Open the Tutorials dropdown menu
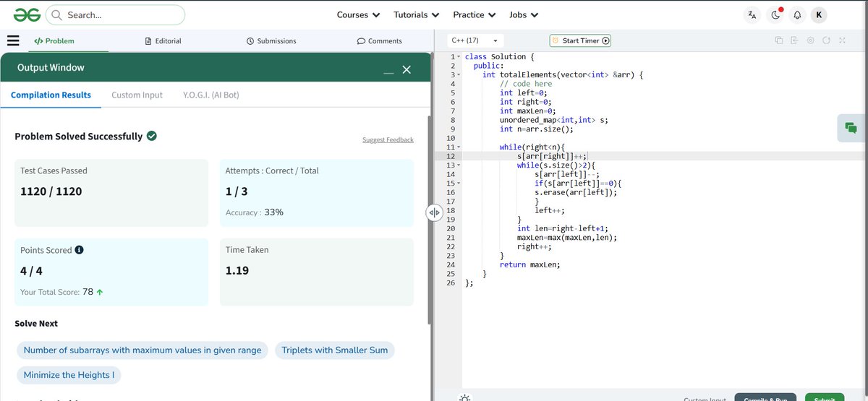868x401 pixels. 416,14
